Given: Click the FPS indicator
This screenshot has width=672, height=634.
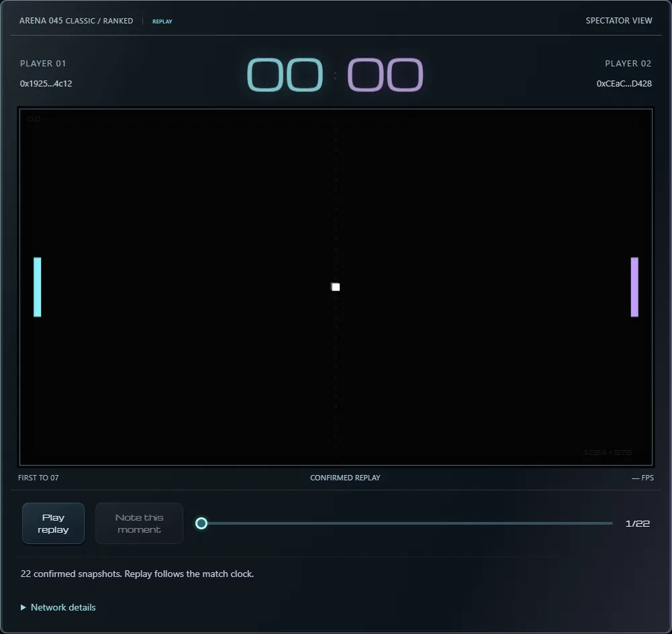Looking at the screenshot, I should pyautogui.click(x=642, y=478).
